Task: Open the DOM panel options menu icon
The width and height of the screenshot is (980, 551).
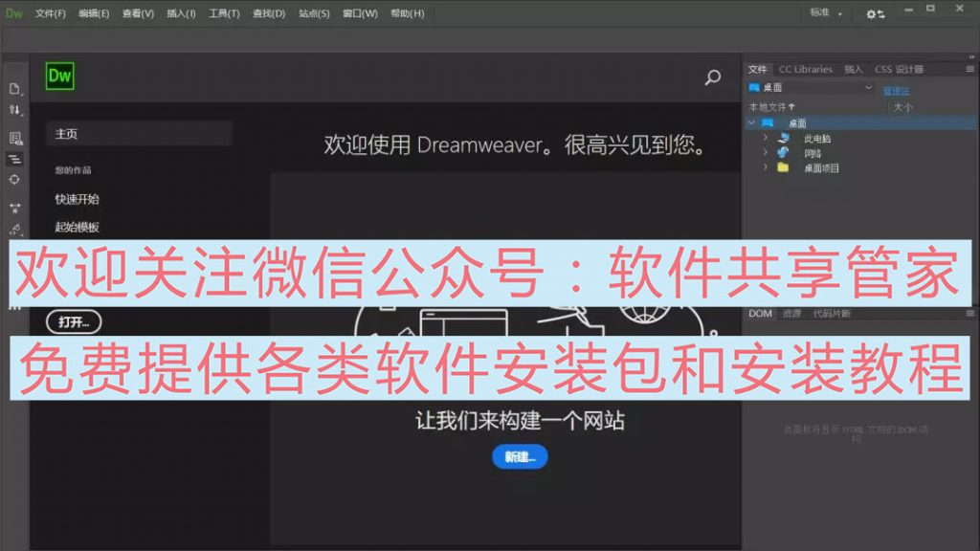Action: [x=970, y=313]
